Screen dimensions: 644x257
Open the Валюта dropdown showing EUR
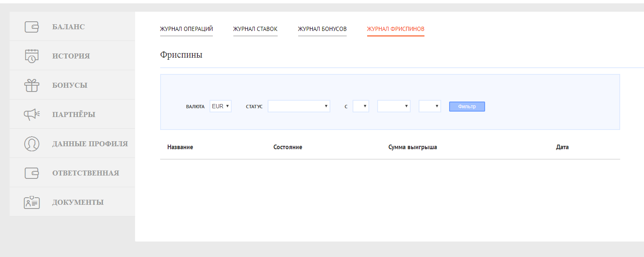[220, 107]
